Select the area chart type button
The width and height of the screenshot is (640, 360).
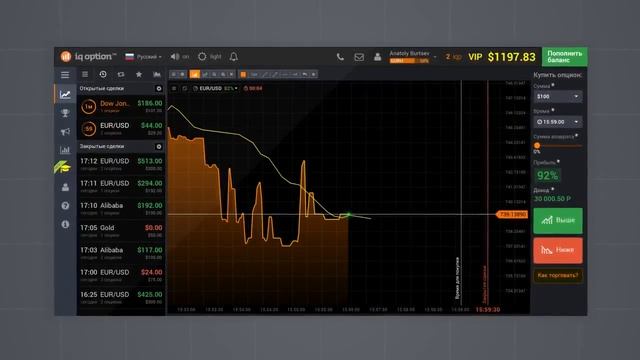click(x=195, y=74)
